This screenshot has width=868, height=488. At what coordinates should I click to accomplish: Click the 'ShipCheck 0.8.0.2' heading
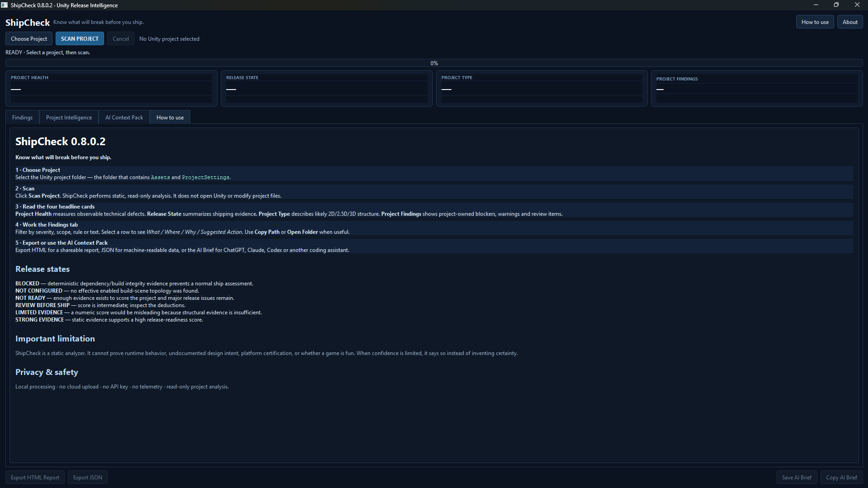coord(60,142)
